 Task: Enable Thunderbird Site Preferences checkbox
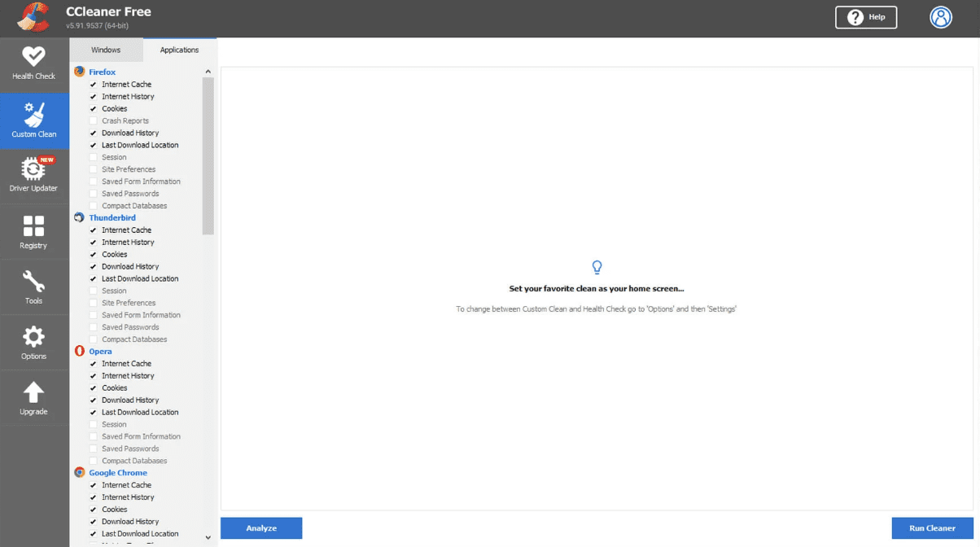[x=94, y=303]
